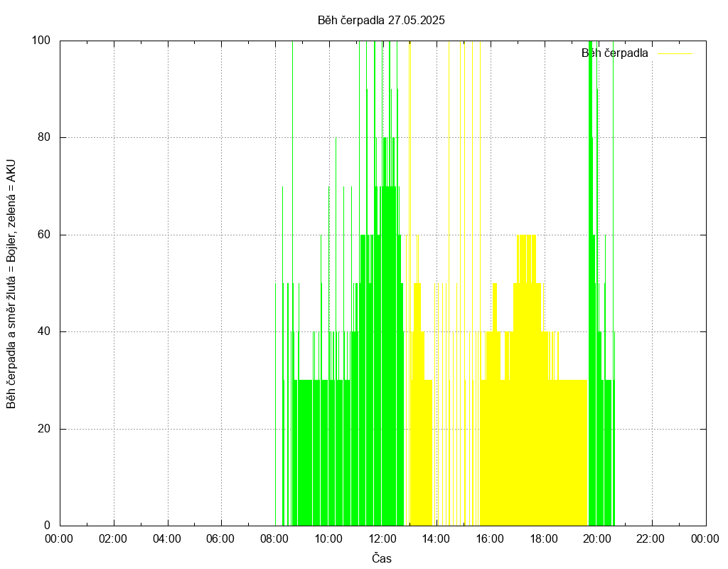Click the legend label "Běh čerpadla"
Viewport: 728px width, 569px height.
(614, 53)
